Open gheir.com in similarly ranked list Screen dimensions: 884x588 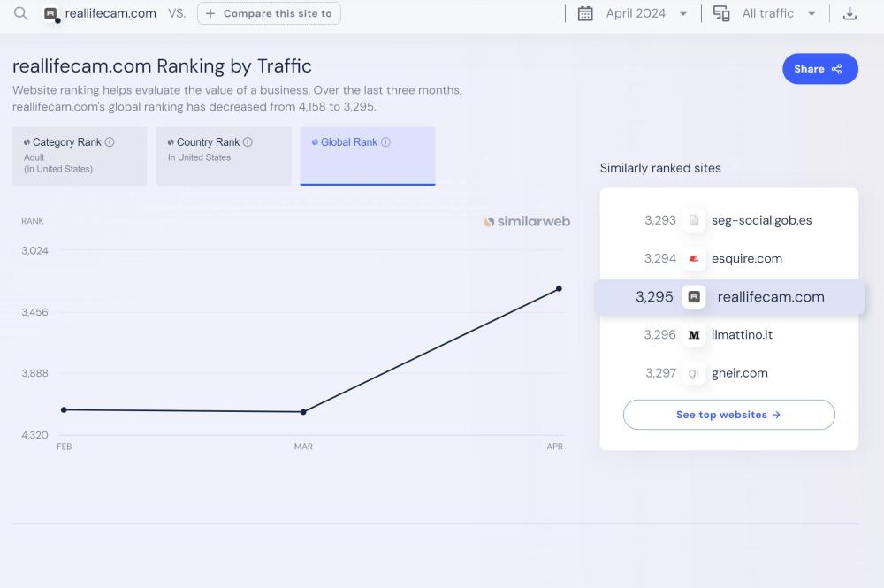click(x=739, y=373)
